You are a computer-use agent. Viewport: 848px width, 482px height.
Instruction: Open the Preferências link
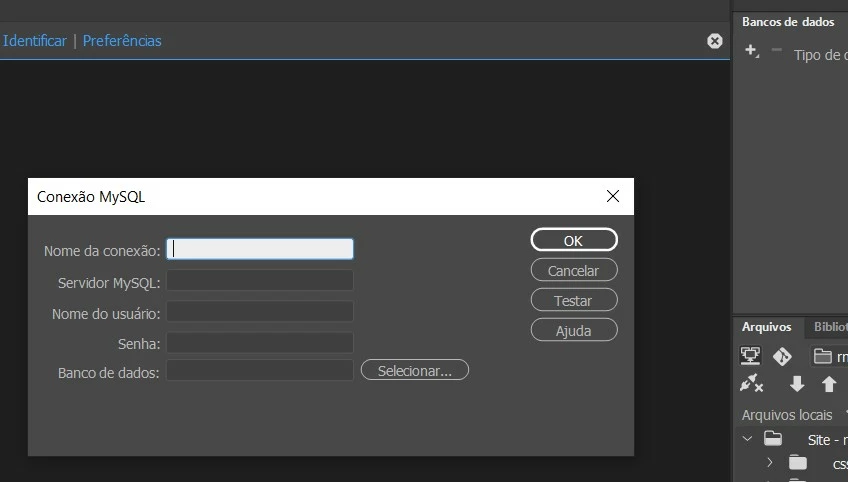122,41
